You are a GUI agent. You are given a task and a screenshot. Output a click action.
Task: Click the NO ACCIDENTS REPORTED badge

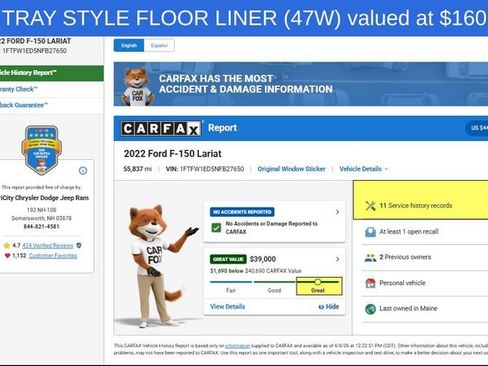click(x=242, y=212)
